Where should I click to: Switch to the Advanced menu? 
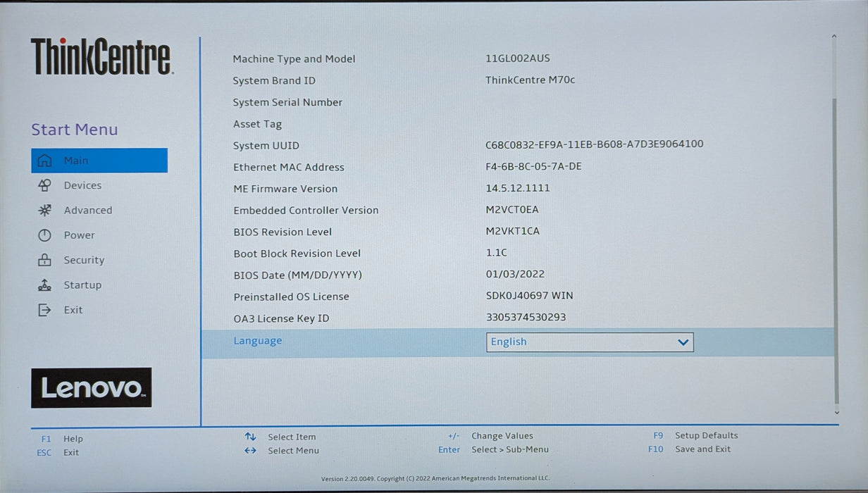(x=88, y=210)
